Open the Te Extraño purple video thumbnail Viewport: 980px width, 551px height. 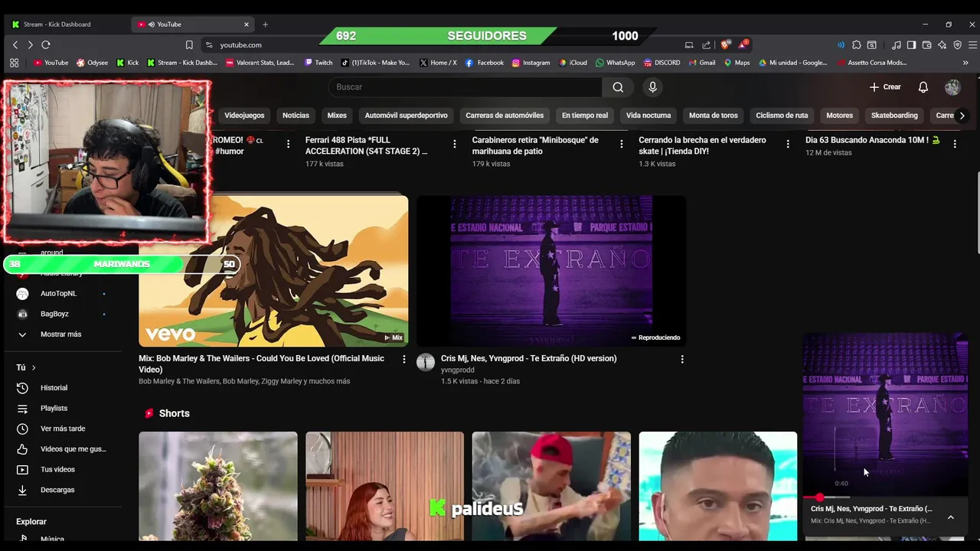[551, 271]
